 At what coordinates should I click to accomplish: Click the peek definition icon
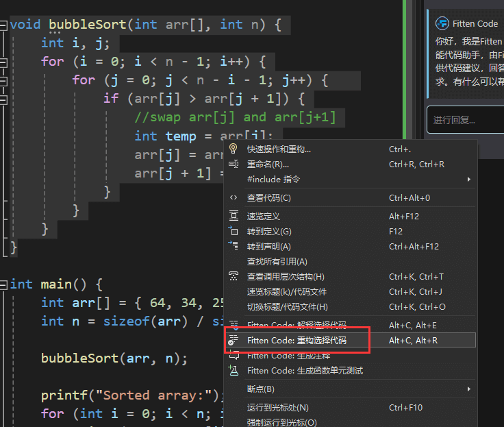pyautogui.click(x=234, y=216)
